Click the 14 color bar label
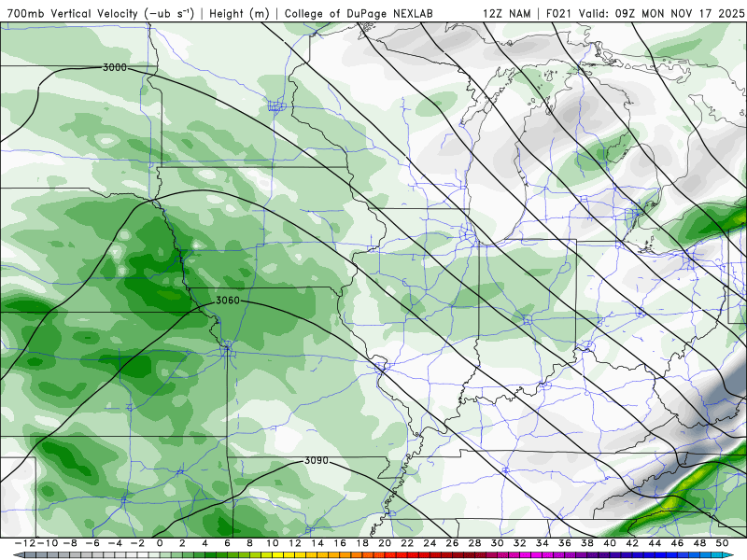The width and height of the screenshot is (747, 560). (x=317, y=543)
